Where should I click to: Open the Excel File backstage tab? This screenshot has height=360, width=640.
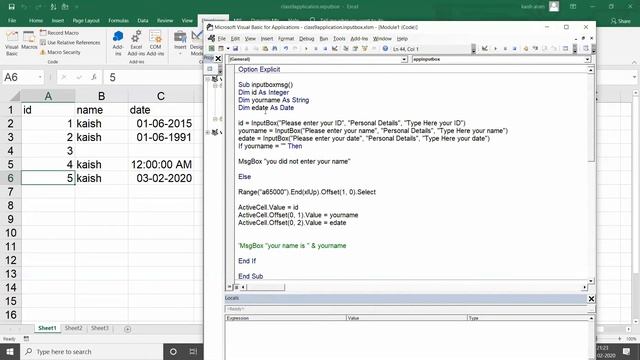click(12, 20)
